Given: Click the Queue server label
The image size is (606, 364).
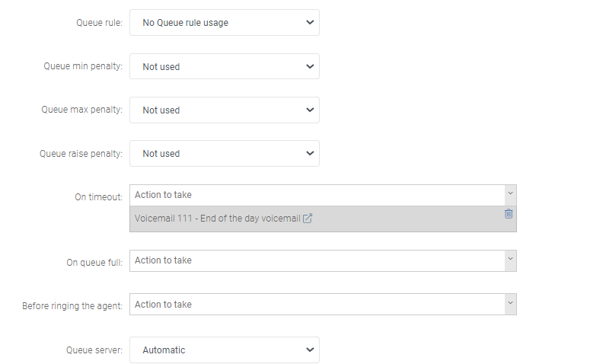Looking at the screenshot, I should (x=94, y=350).
